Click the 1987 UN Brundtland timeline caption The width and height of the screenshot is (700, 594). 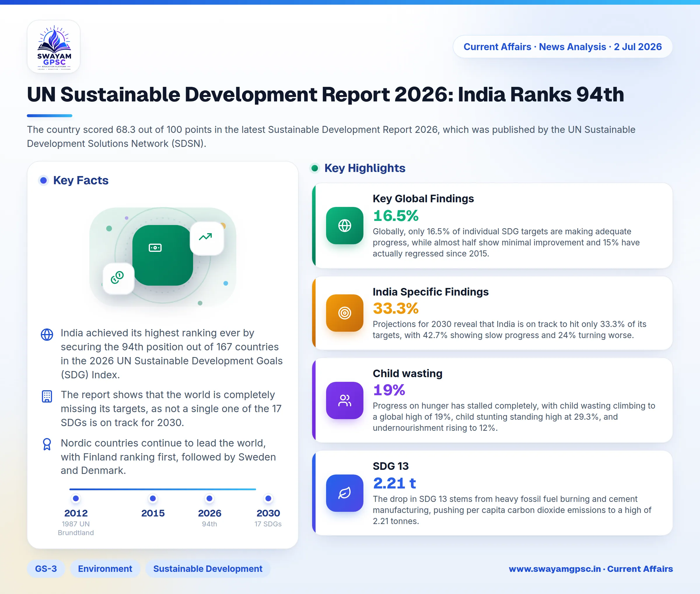pos(76,528)
